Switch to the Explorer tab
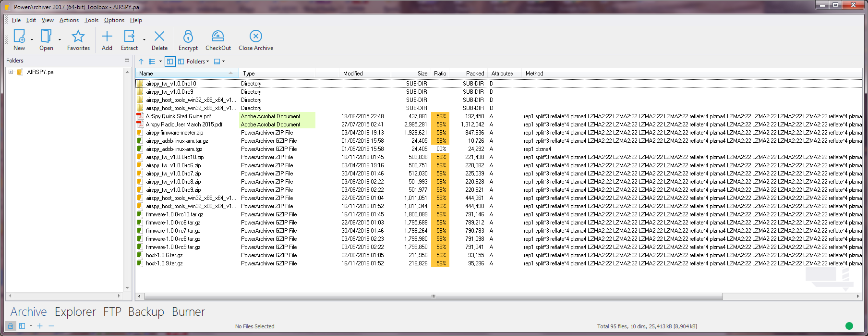The image size is (868, 336). click(x=75, y=312)
